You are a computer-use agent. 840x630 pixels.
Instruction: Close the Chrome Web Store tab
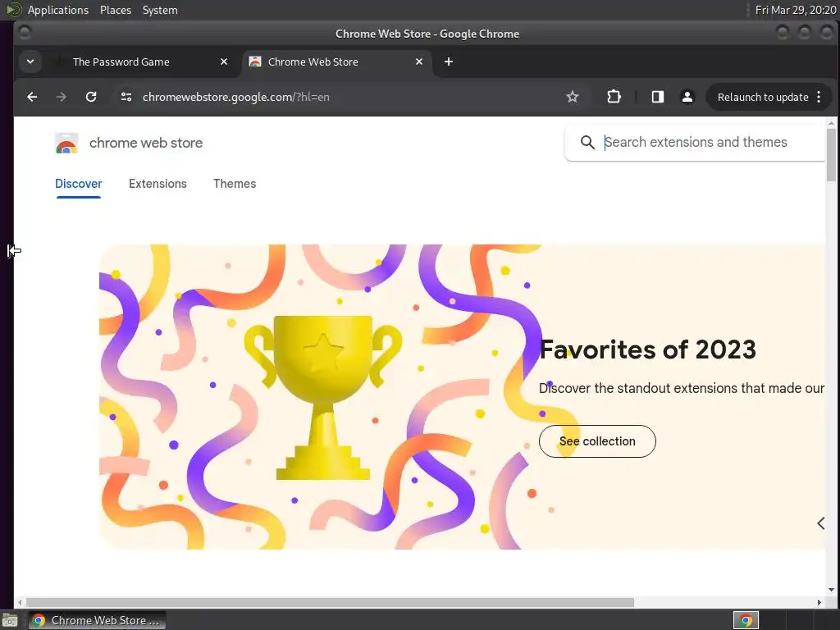pos(419,62)
